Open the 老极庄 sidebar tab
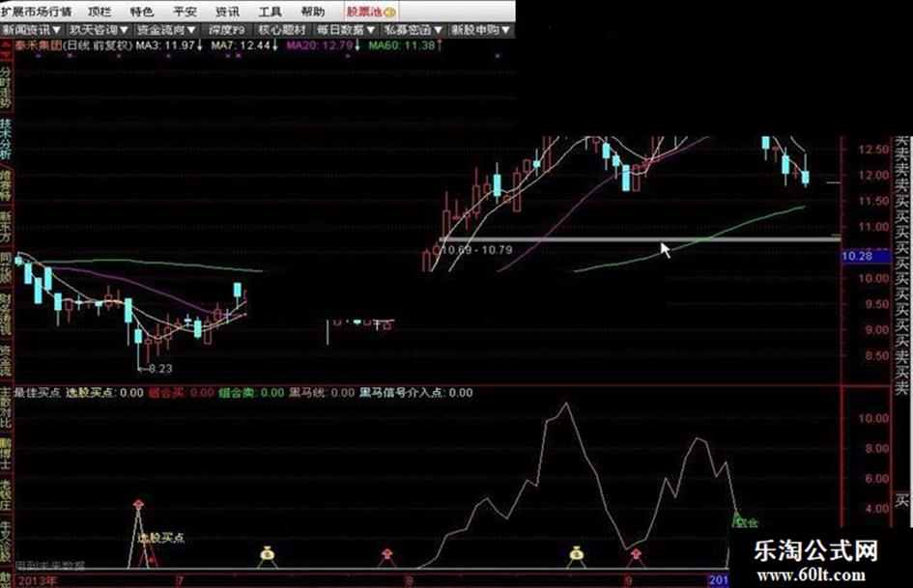The width and height of the screenshot is (913, 588). [x=6, y=495]
